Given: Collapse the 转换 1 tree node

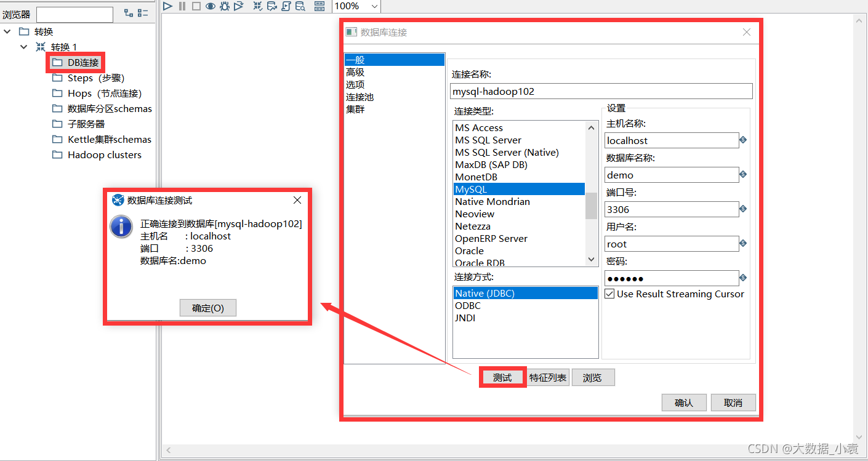Looking at the screenshot, I should pos(24,47).
